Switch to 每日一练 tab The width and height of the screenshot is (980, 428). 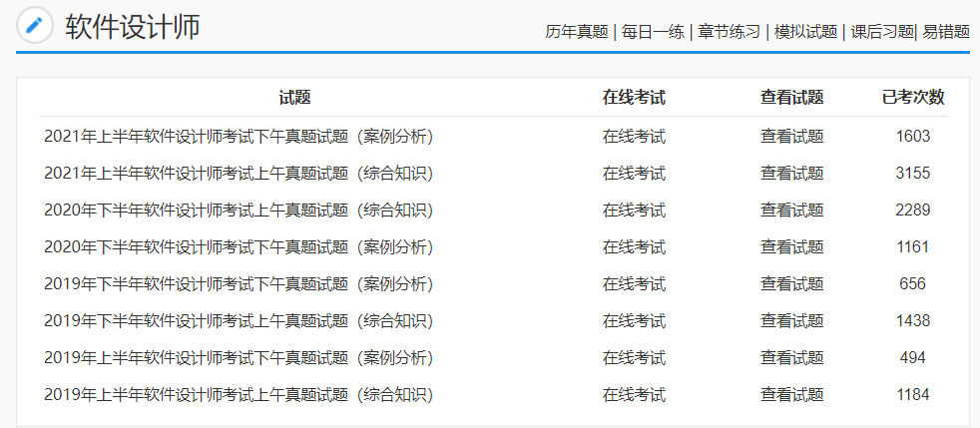tap(653, 31)
